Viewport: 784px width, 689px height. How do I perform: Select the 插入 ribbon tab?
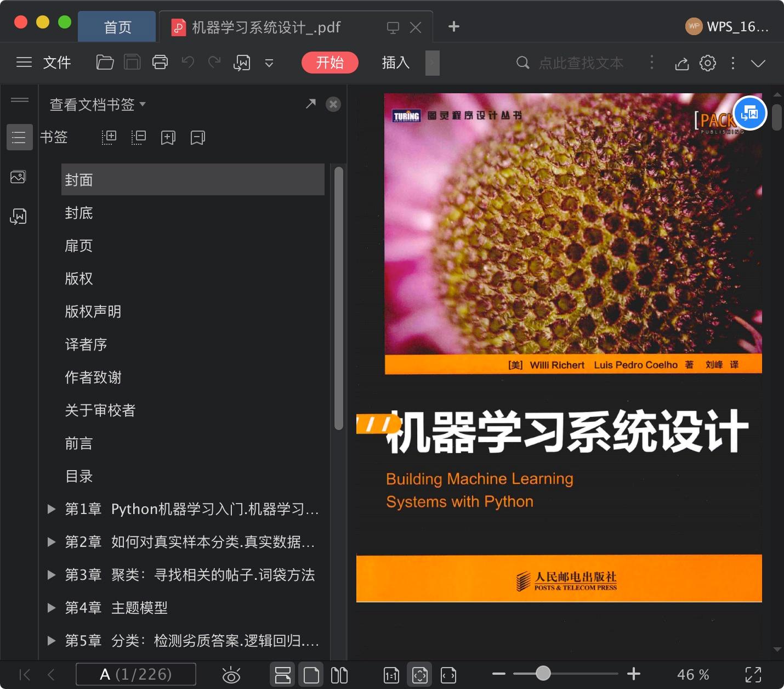396,63
